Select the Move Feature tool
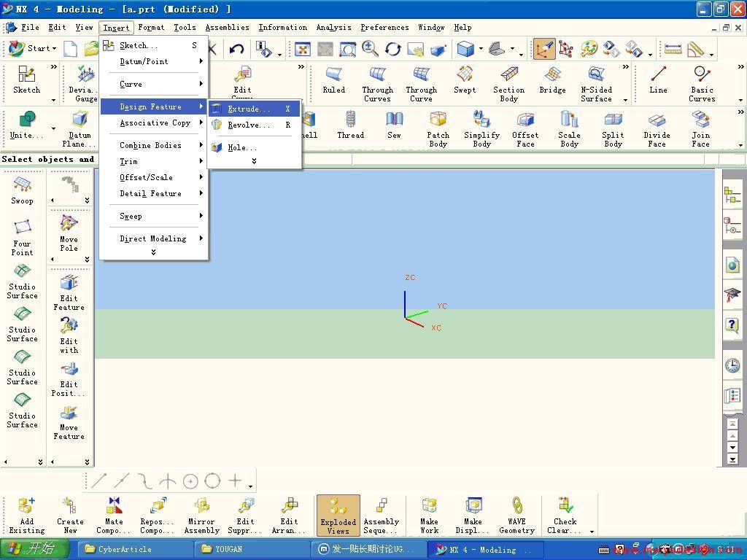 69,422
